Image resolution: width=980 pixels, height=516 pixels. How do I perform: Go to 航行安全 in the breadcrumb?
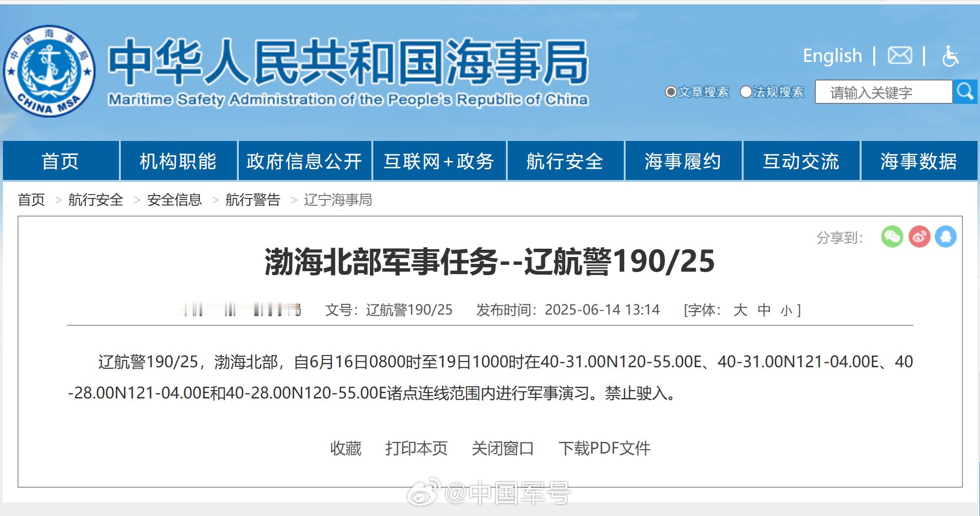96,199
